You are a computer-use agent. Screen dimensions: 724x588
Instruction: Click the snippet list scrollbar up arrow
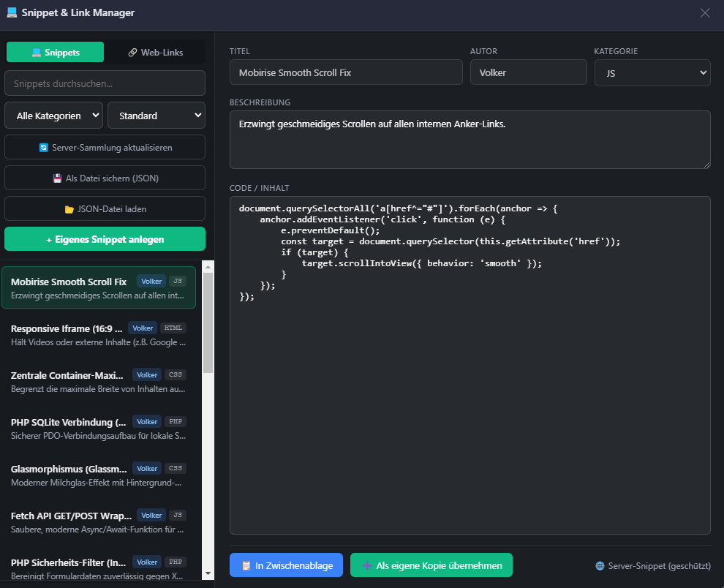[208, 266]
